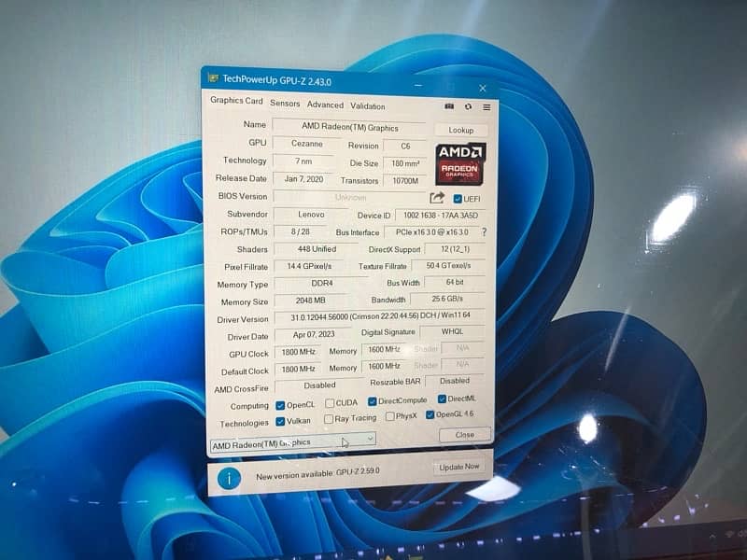Image resolution: width=747 pixels, height=560 pixels.
Task: Click the Update Now button
Action: point(459,467)
